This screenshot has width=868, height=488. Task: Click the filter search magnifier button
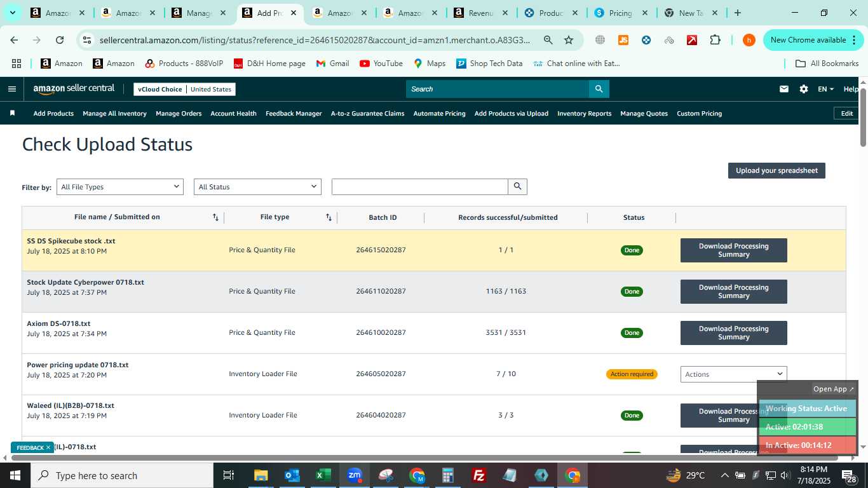tap(517, 186)
